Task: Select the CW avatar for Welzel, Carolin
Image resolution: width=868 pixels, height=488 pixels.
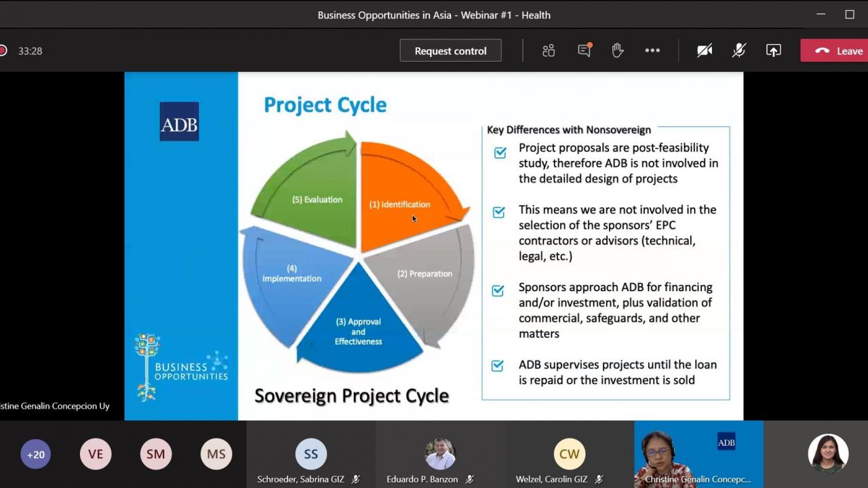Action: 570,454
